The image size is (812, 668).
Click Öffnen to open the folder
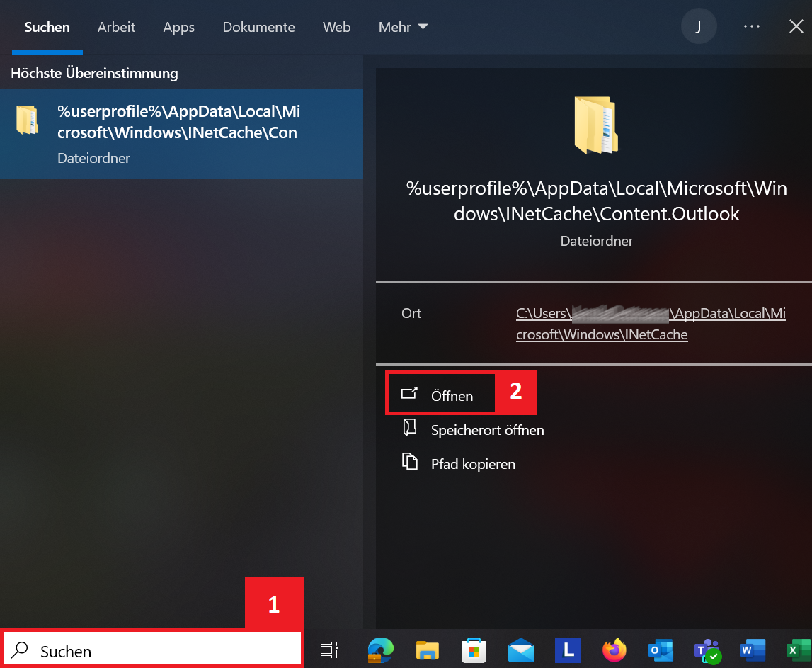pos(451,396)
